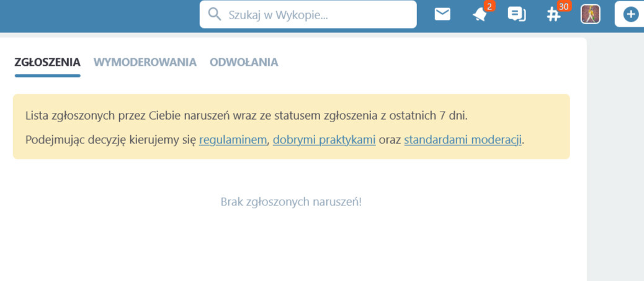Open the regulaminem link
This screenshot has height=281, width=644.
click(x=233, y=140)
